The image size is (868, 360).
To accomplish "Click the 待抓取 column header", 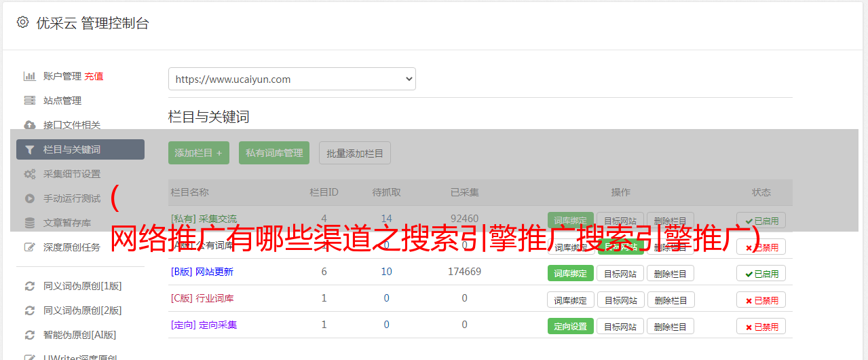I will tap(386, 192).
